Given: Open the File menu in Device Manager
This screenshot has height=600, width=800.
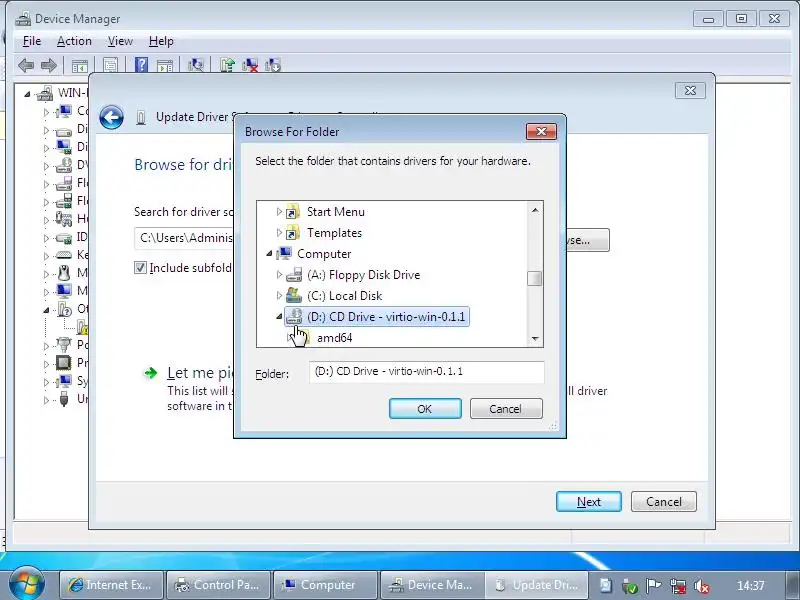Looking at the screenshot, I should click(32, 41).
